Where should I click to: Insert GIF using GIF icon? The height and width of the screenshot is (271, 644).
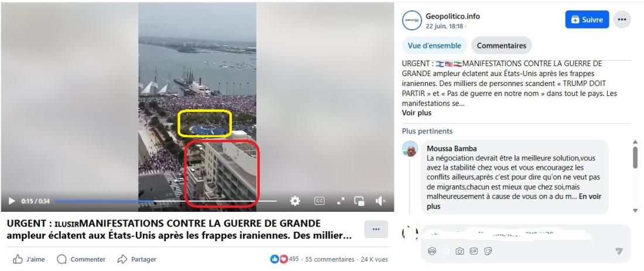474,251
